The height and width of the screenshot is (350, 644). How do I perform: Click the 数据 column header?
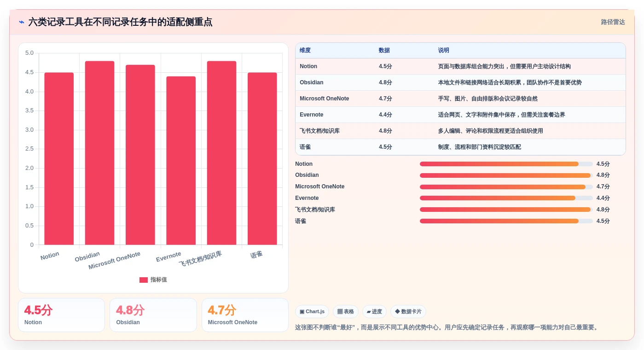point(384,51)
